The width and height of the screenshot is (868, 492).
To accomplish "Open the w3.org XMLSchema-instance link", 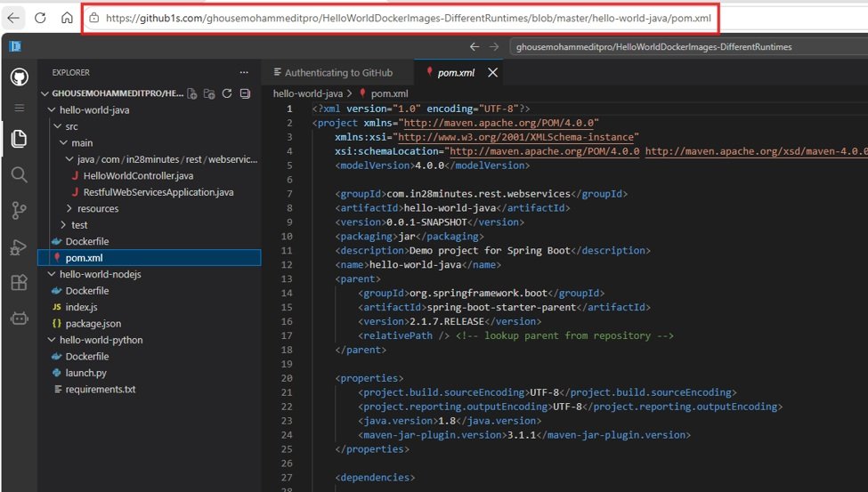I will [x=515, y=137].
